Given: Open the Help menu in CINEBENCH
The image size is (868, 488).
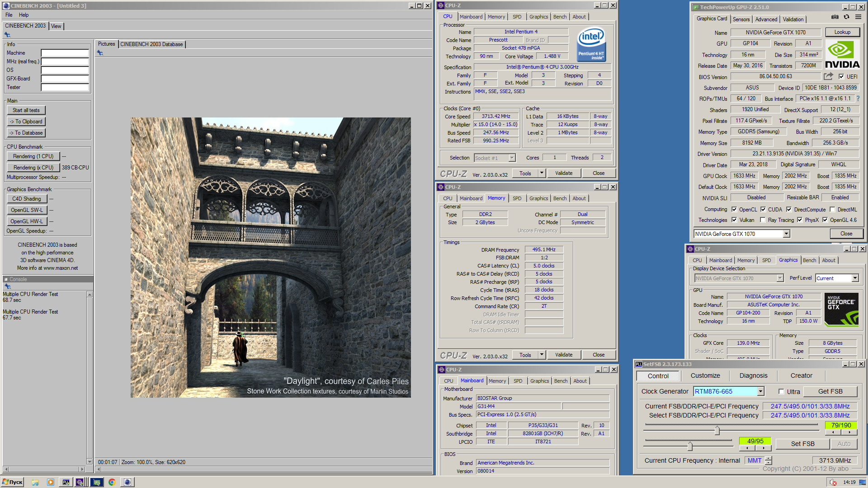Looking at the screenshot, I should coord(24,15).
